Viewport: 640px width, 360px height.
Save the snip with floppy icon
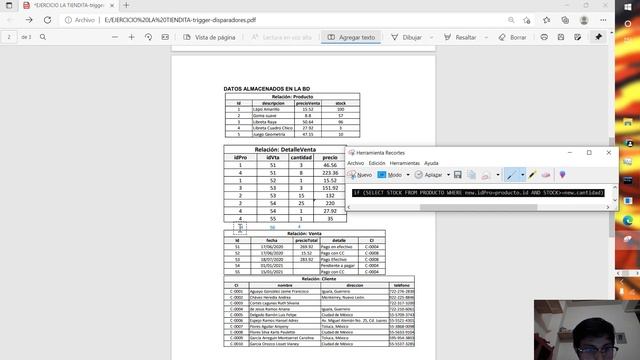[458, 175]
